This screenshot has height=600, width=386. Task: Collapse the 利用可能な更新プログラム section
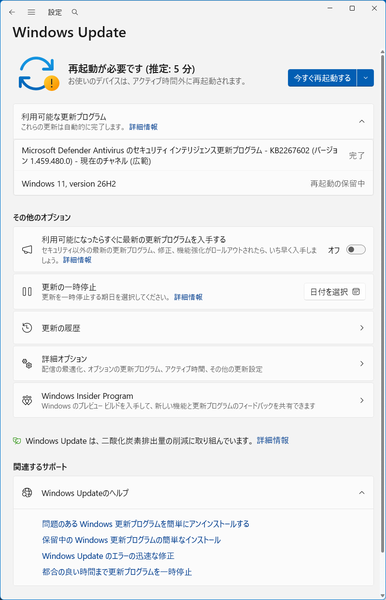coord(362,121)
